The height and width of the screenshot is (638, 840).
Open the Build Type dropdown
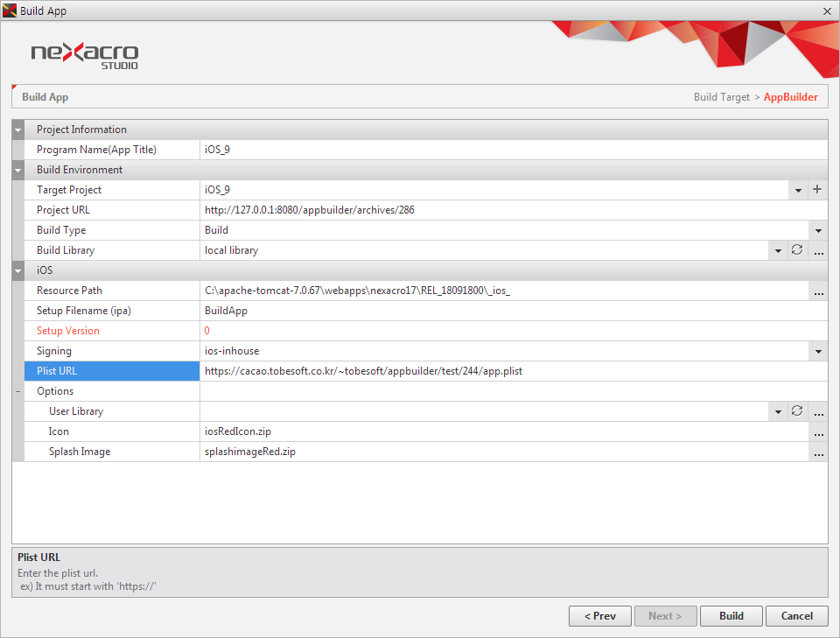click(818, 230)
